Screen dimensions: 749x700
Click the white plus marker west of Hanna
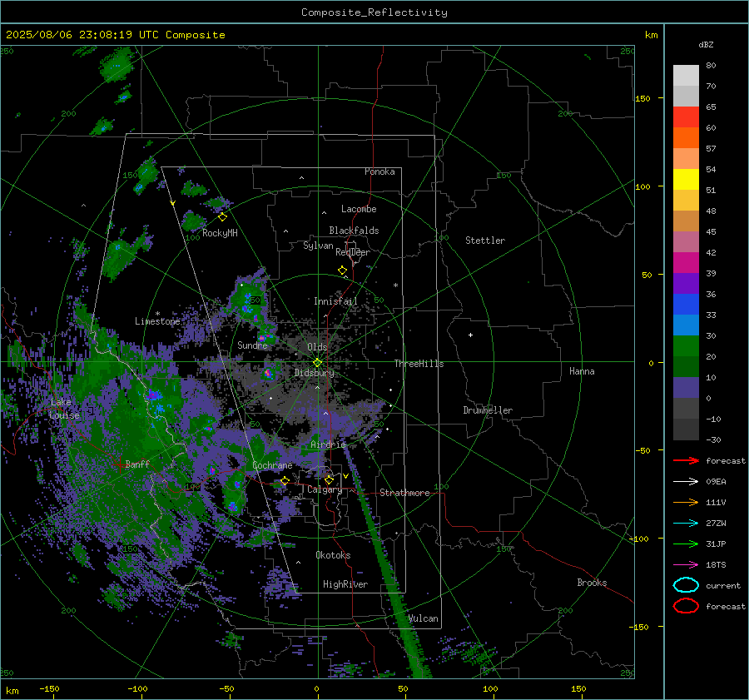coord(470,335)
